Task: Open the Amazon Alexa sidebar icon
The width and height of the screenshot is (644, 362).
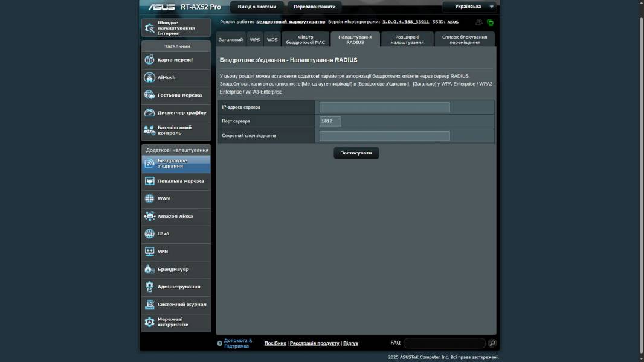Action: pyautogui.click(x=149, y=216)
